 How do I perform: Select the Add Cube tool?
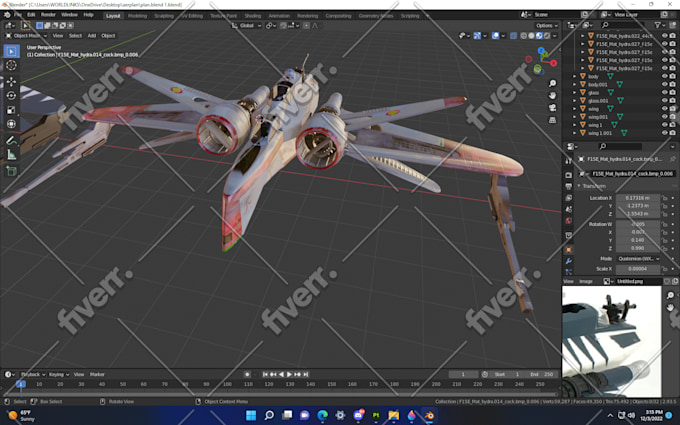(x=12, y=171)
